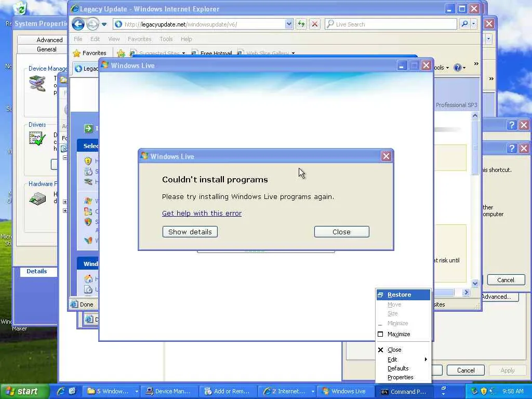The height and width of the screenshot is (399, 532).
Task: Switch to Windows Live taskbar button
Action: point(344,391)
